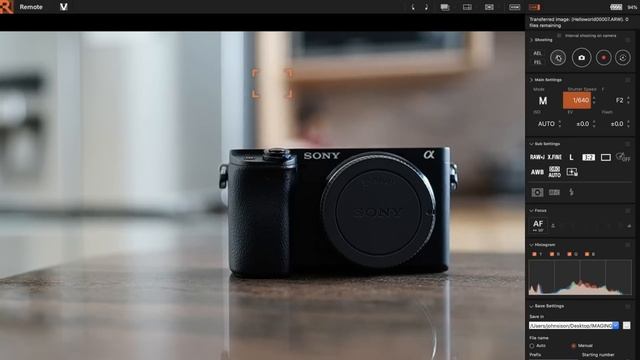Toggle the Y luminance histogram checkbox
640x360 pixels.
coord(534,254)
